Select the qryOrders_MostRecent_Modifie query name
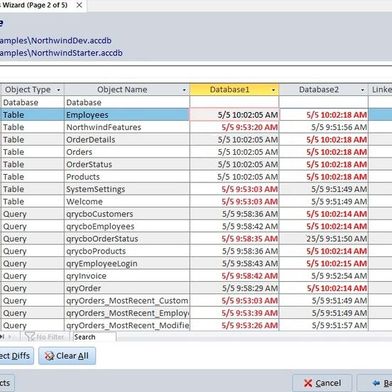Viewport: 392px width, 392px height. click(x=127, y=326)
